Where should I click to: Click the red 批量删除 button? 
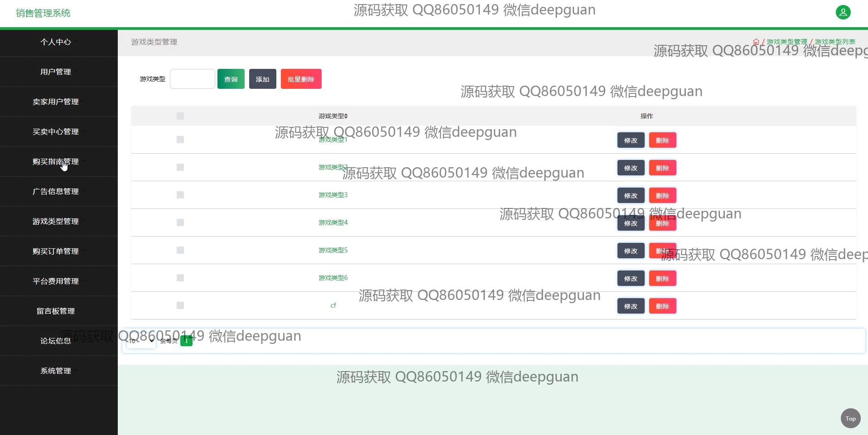(x=301, y=79)
